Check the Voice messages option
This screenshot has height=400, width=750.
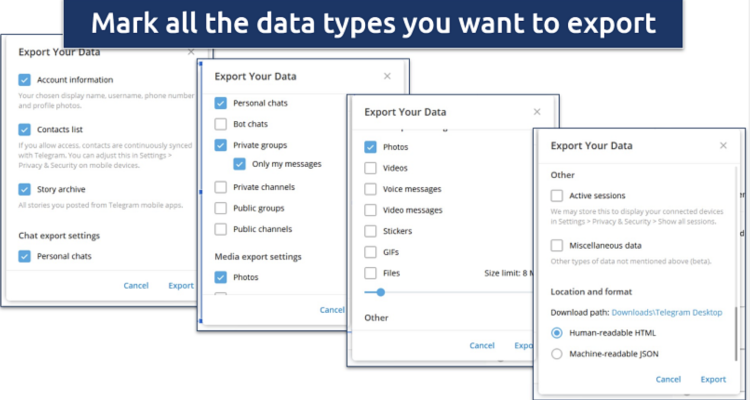tap(370, 189)
